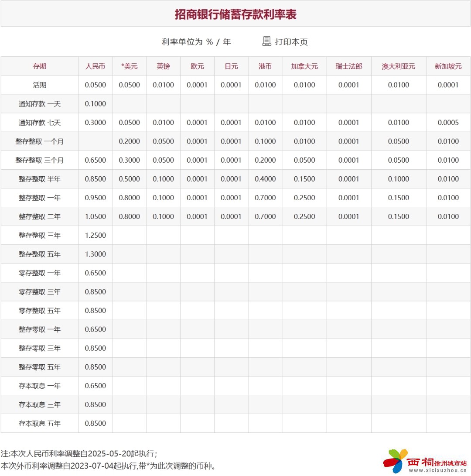Click the 1.3000 rate for 整存整取 五年
The image size is (471, 476).
tap(96, 254)
